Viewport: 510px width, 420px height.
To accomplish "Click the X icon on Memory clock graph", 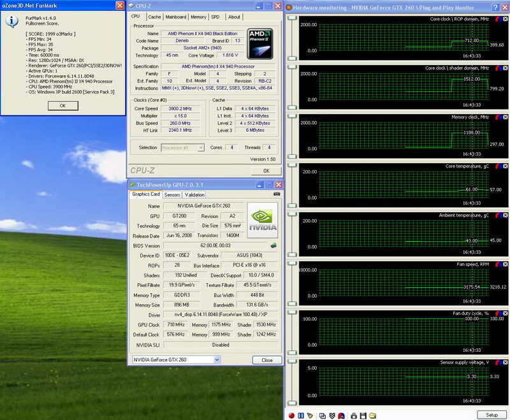I will [505, 117].
